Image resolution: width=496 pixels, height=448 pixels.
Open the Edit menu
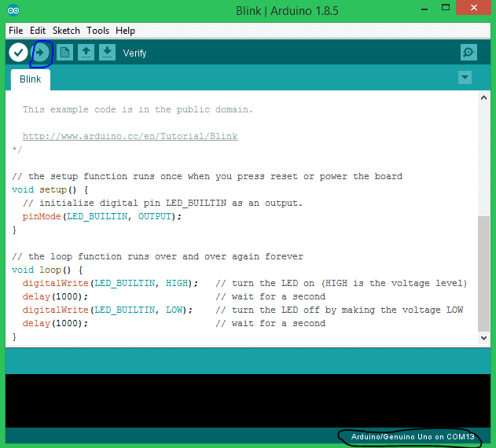tap(38, 31)
